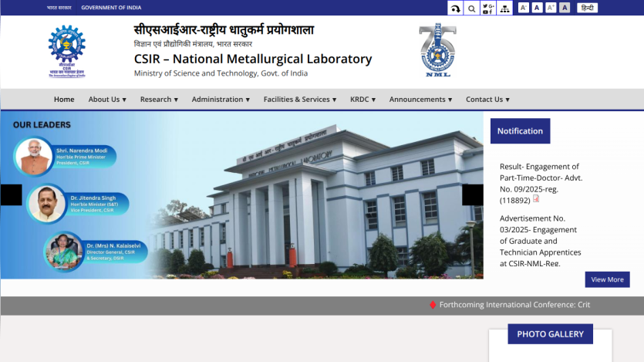The height and width of the screenshot is (362, 644).
Task: Click Dr. Jitendra Singh leader badge
Action: (78, 204)
